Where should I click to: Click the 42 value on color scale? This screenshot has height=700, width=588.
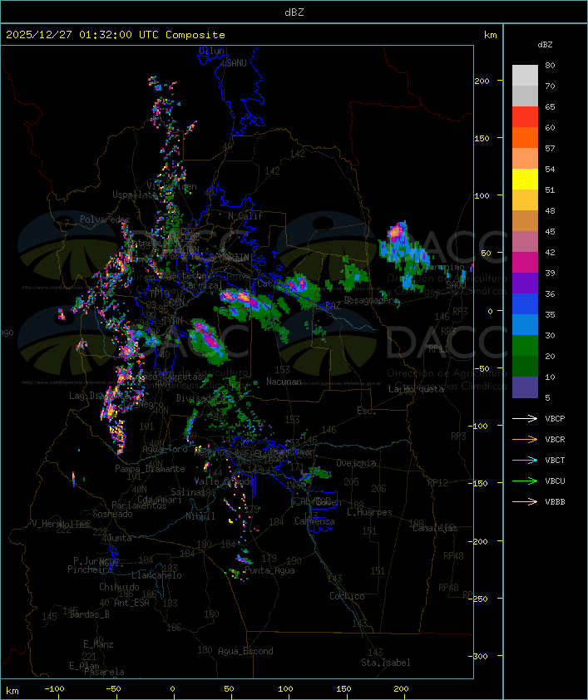(x=550, y=252)
